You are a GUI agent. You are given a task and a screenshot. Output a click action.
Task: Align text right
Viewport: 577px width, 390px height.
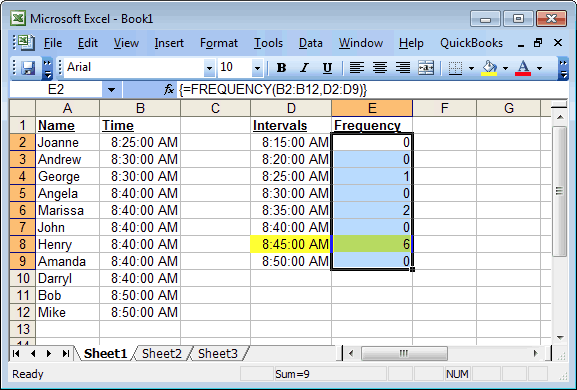pyautogui.click(x=403, y=68)
